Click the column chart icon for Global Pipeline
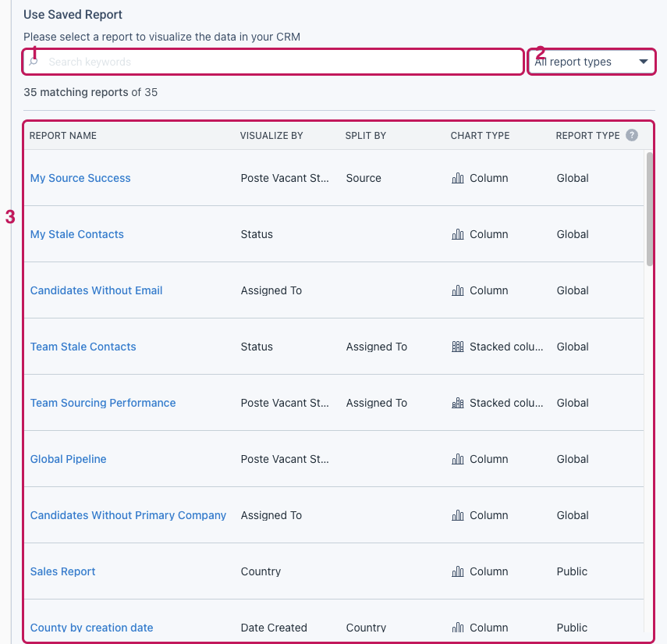Image resolution: width=667 pixels, height=644 pixels. [x=458, y=459]
